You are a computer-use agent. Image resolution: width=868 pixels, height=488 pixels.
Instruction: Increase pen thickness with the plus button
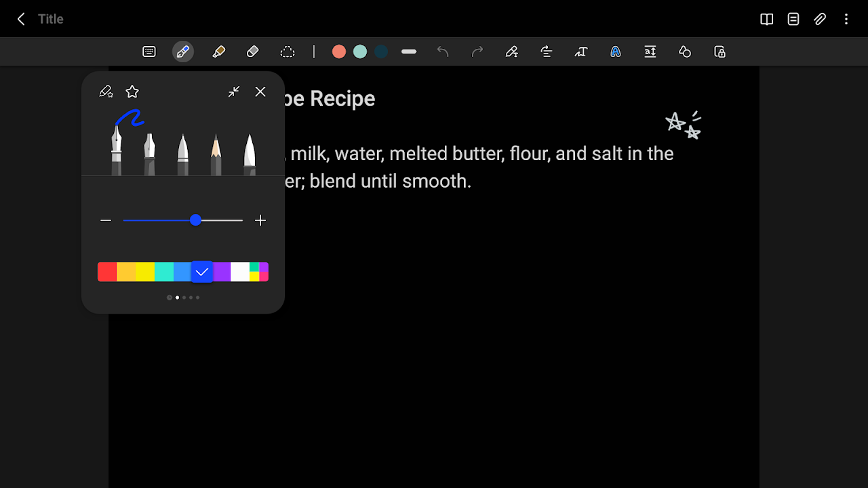click(x=260, y=220)
